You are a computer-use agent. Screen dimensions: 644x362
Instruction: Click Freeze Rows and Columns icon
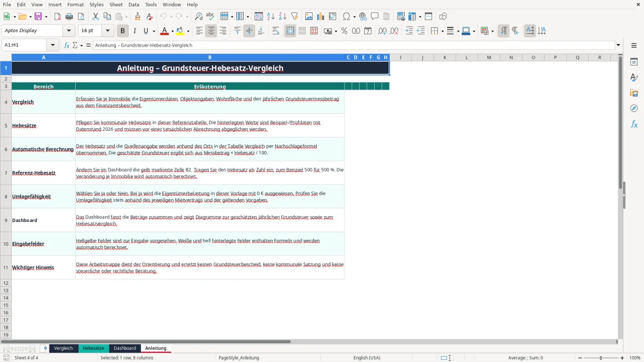coord(412,17)
